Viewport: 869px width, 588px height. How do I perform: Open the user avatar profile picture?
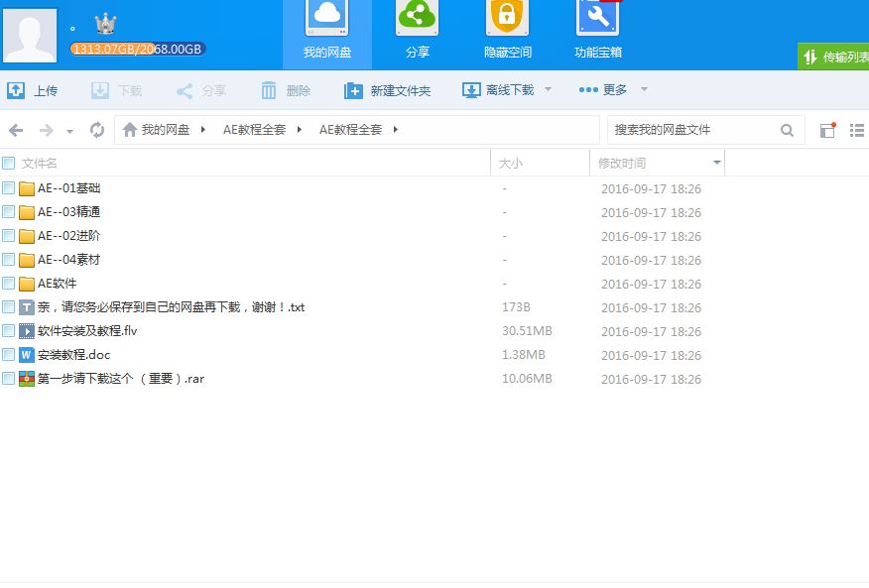coord(31,35)
